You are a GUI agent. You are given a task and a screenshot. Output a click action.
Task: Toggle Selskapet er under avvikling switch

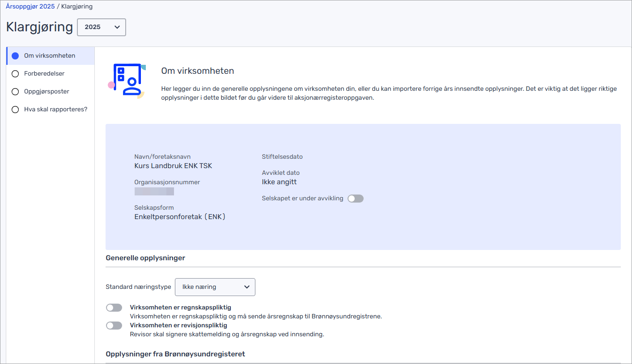[x=356, y=199]
